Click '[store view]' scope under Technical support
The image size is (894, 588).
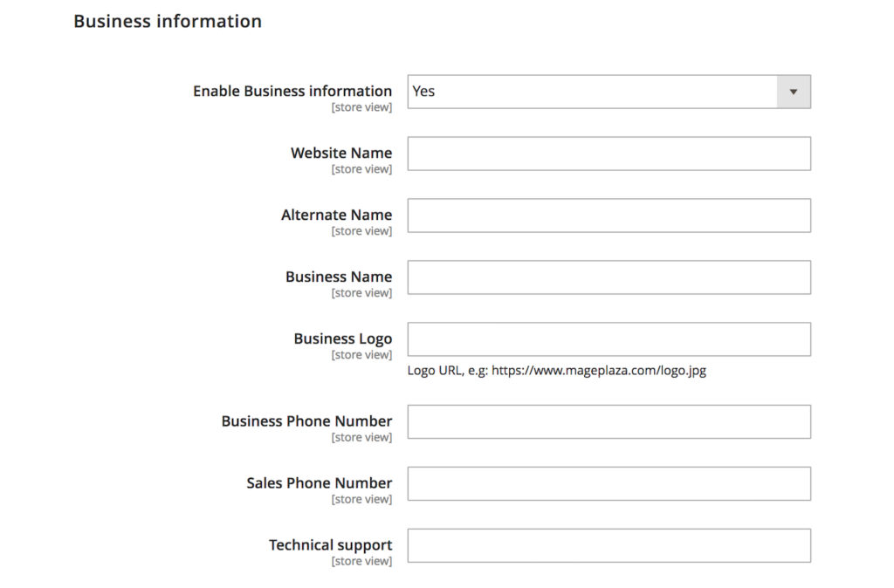coord(361,561)
